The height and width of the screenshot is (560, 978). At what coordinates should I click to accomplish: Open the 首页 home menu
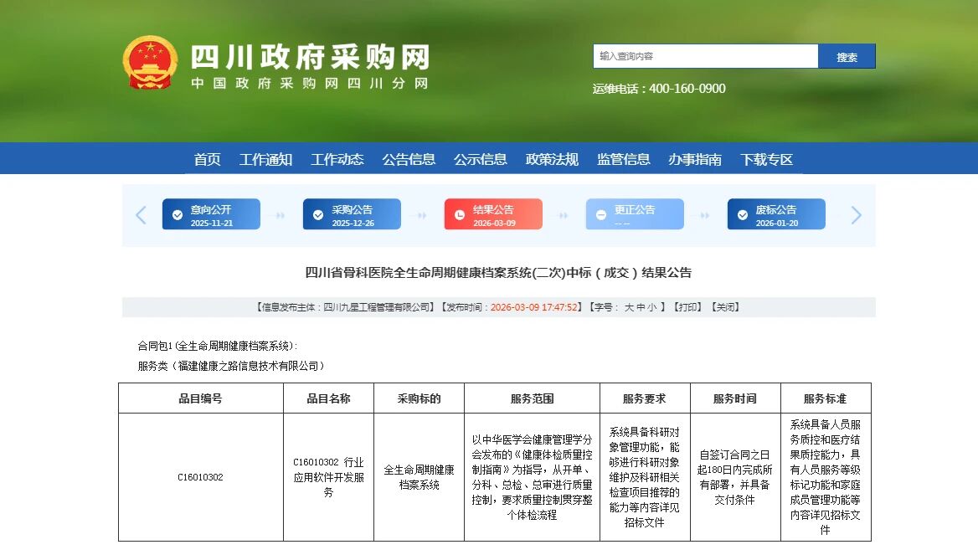[x=207, y=159]
